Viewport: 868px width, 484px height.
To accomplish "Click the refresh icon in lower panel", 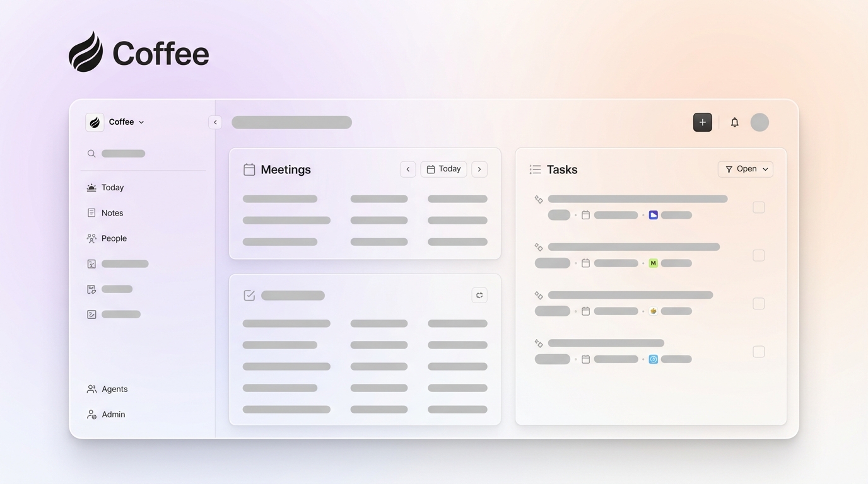I will [479, 295].
